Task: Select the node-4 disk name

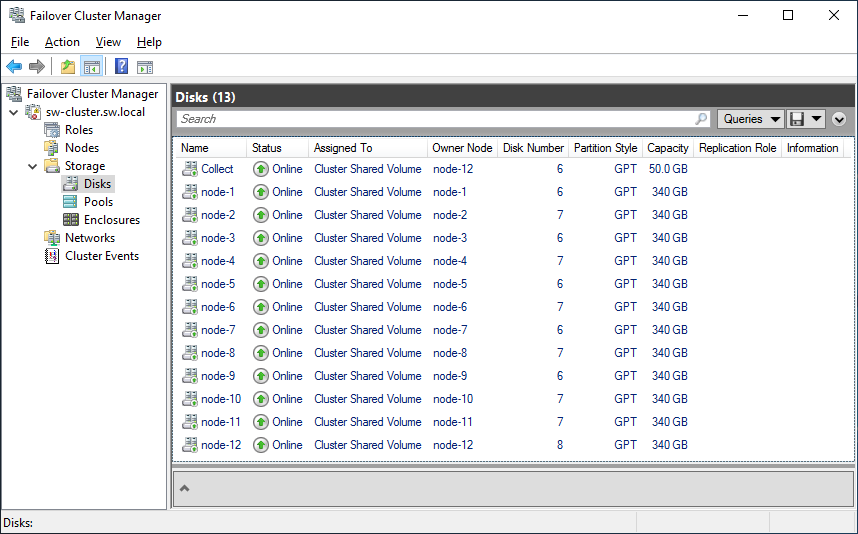Action: pos(218,261)
